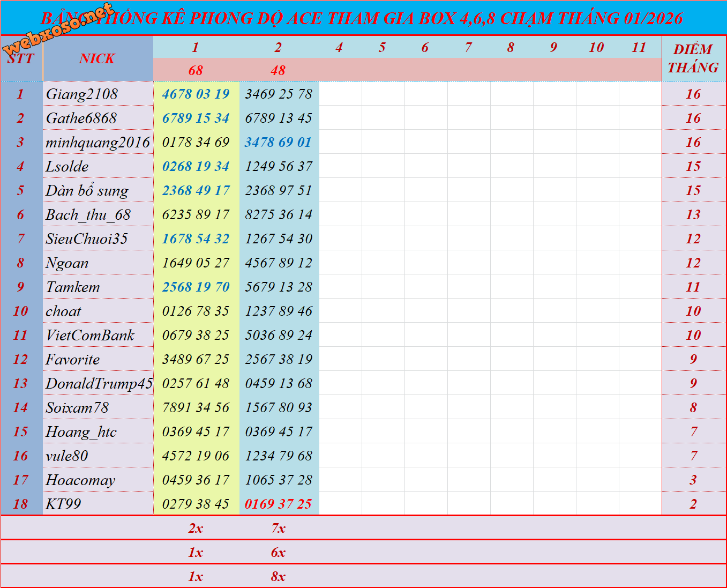Select nick KT99
Viewport: 727px width, 588px height.
[63, 504]
